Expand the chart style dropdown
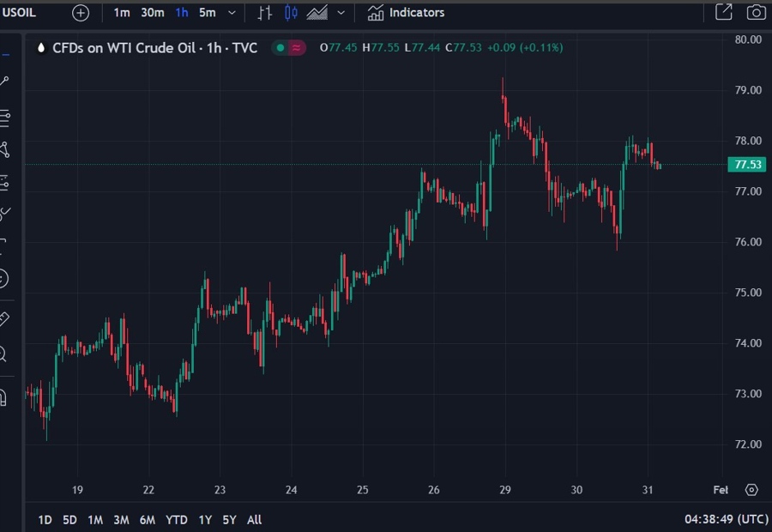The width and height of the screenshot is (772, 532). (x=341, y=13)
